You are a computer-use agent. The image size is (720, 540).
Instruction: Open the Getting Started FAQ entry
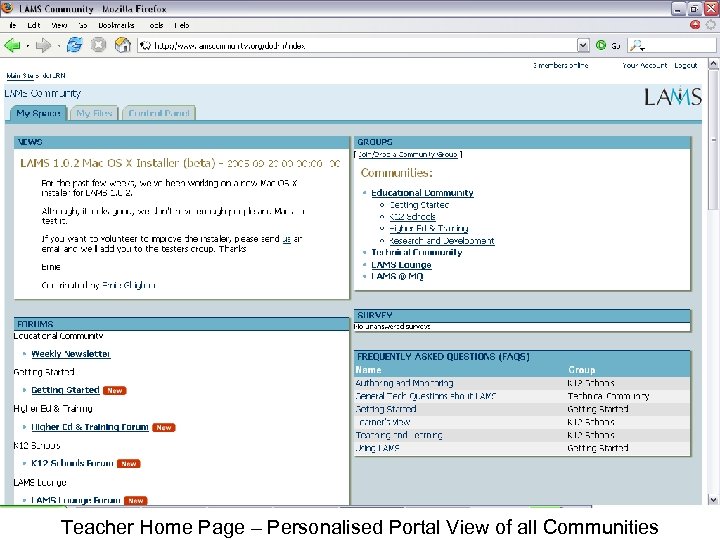[386, 409]
